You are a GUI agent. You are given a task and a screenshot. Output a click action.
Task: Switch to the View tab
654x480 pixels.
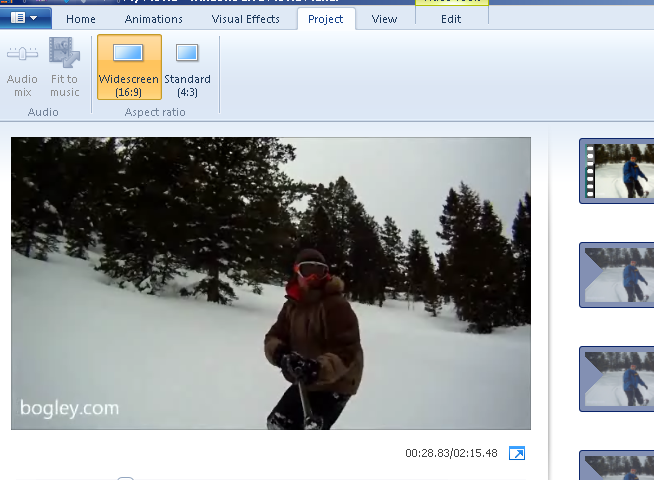[384, 19]
